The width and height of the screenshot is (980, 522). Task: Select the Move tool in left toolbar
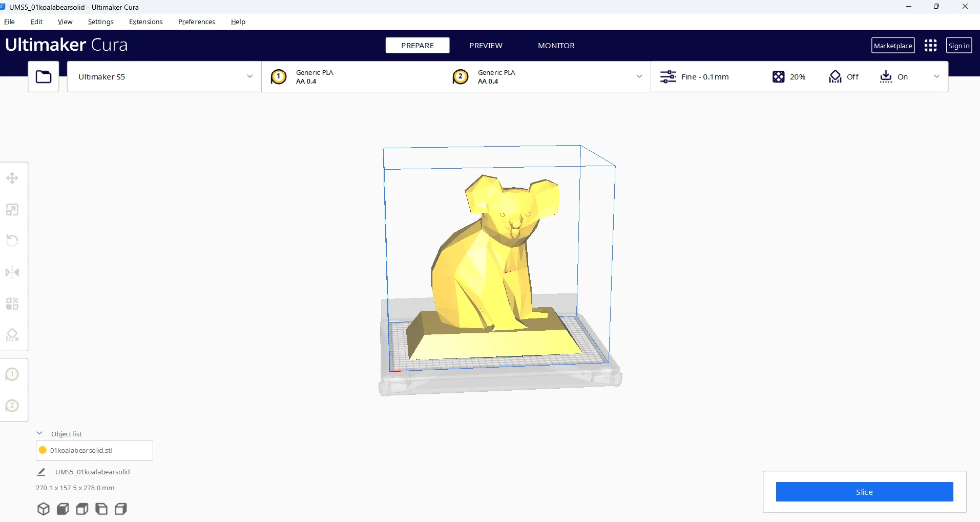click(x=12, y=178)
